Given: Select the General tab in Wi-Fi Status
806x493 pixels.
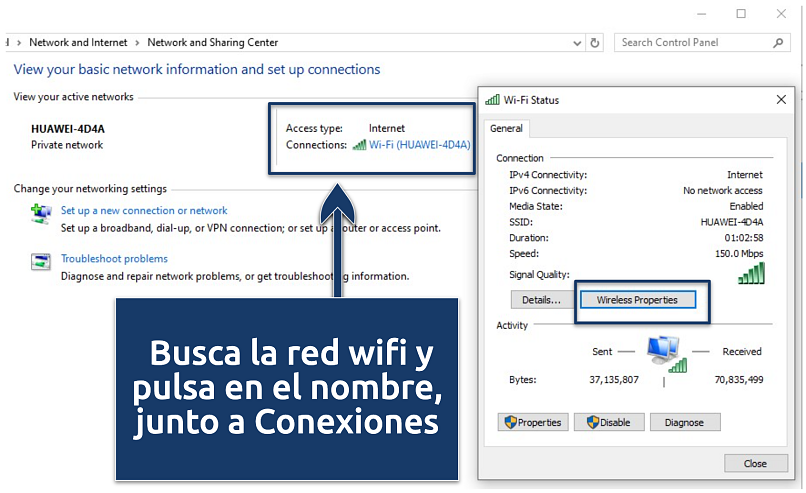Looking at the screenshot, I should [506, 129].
